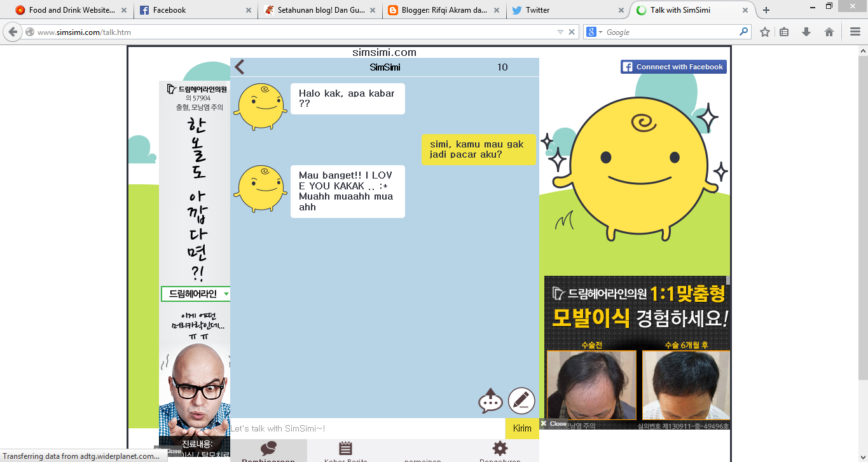Close the Twitter tab
The width and height of the screenshot is (868, 462).
click(x=621, y=10)
